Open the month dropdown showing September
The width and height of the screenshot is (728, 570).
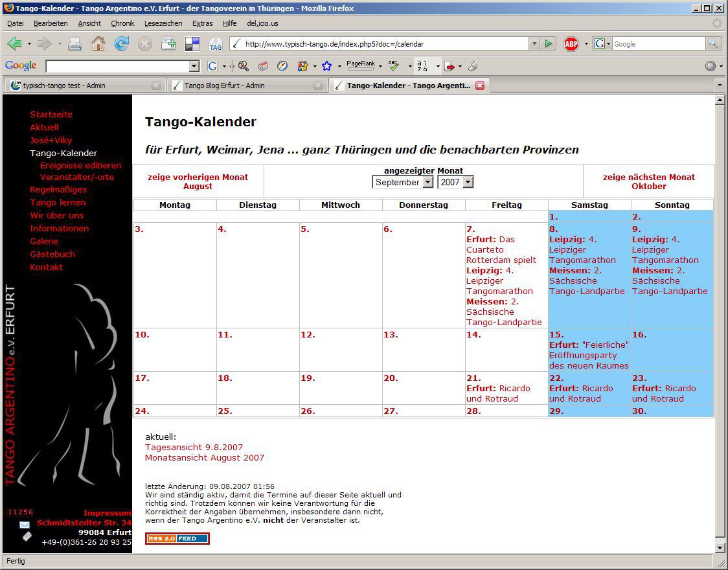[402, 183]
